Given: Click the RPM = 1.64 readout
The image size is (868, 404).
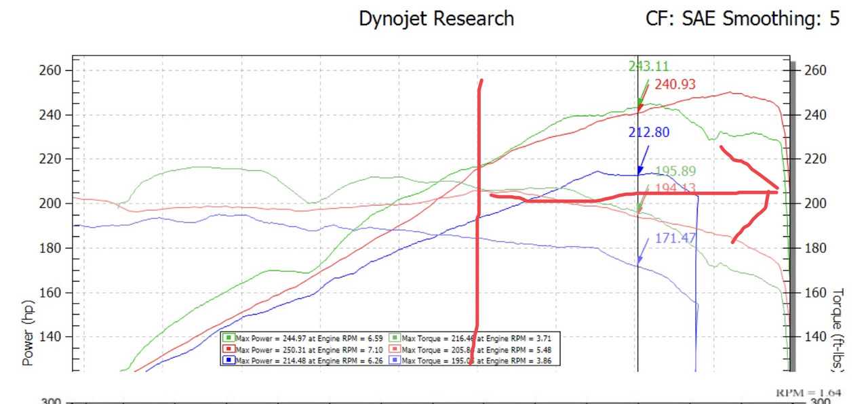Looking at the screenshot, I should [808, 392].
